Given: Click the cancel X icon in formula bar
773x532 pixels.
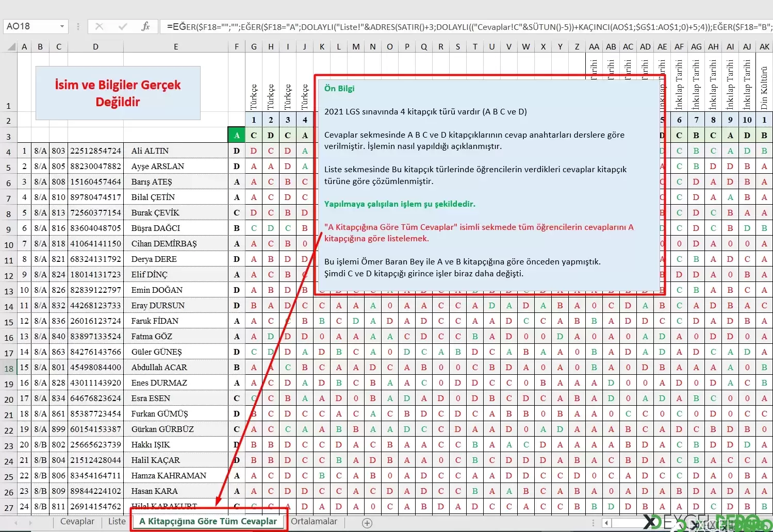Looking at the screenshot, I should point(100,26).
